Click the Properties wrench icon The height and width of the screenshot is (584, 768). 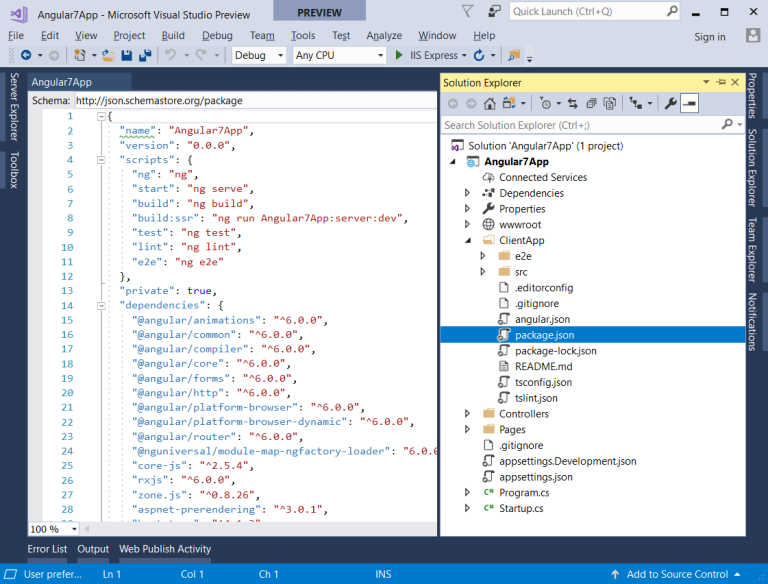pos(670,103)
